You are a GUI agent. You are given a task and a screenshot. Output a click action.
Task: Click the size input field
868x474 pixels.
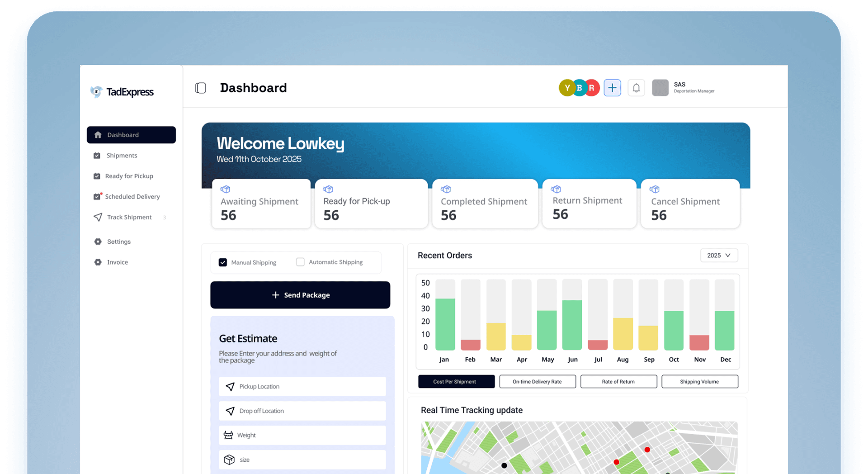tap(302, 460)
